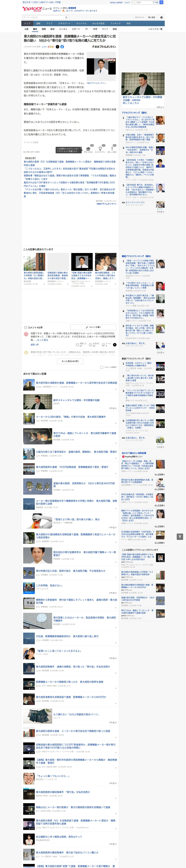
Task: Click the scroll-to-top arrow button
Action: coord(180,537)
